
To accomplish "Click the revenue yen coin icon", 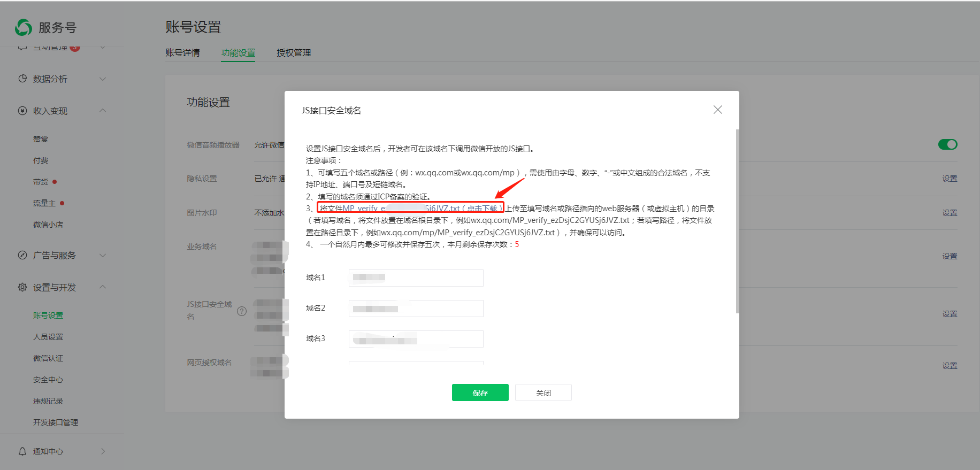I will [x=22, y=111].
